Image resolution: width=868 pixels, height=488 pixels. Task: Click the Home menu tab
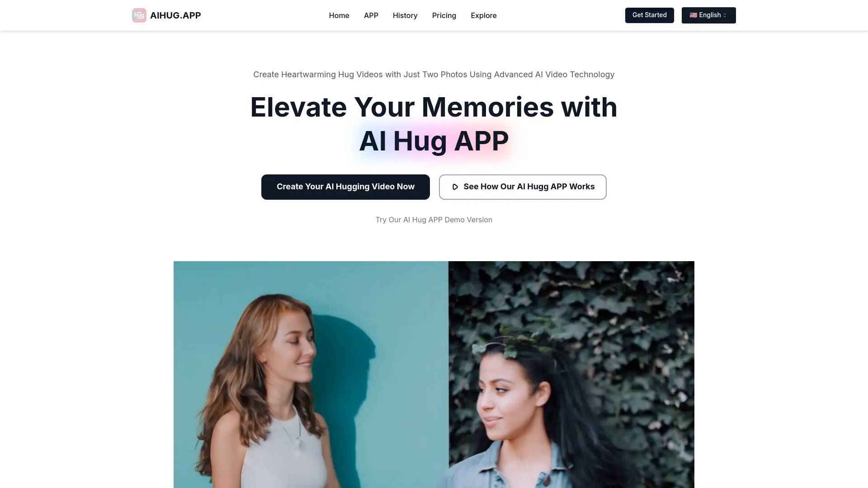click(339, 15)
